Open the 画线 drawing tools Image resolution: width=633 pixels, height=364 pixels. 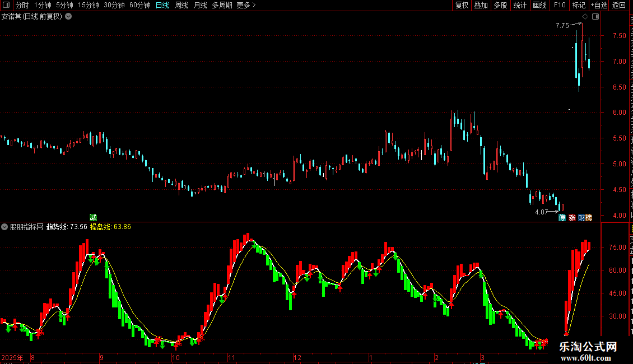point(540,5)
